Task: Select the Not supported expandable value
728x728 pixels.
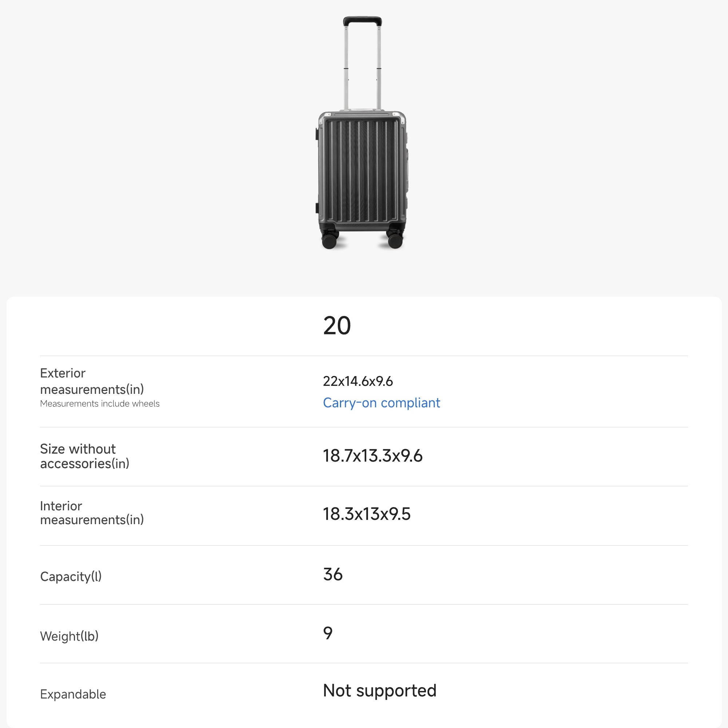Action: click(379, 691)
